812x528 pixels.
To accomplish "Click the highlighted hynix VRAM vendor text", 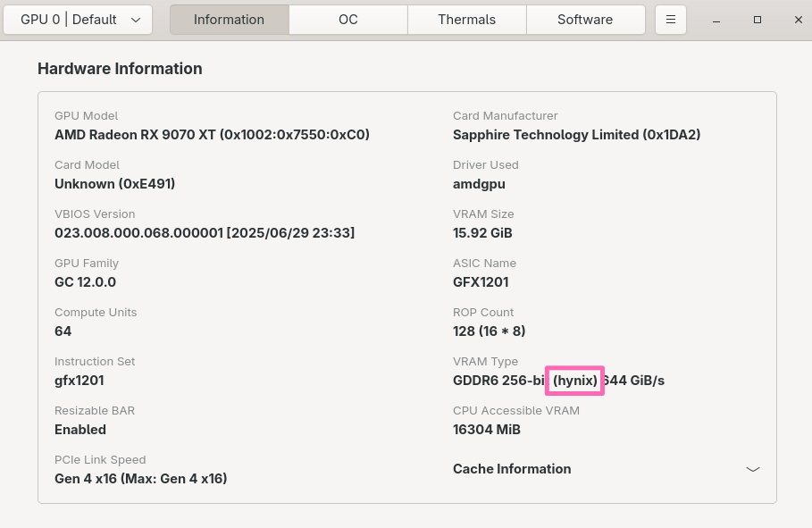I will pos(574,380).
